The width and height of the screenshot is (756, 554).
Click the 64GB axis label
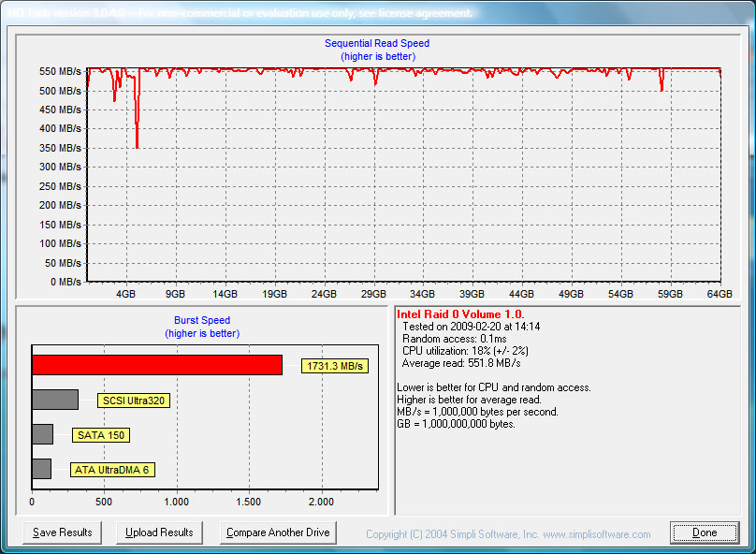click(720, 294)
